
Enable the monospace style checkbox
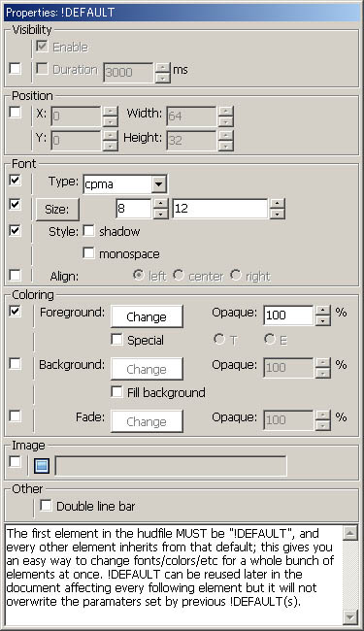point(88,253)
